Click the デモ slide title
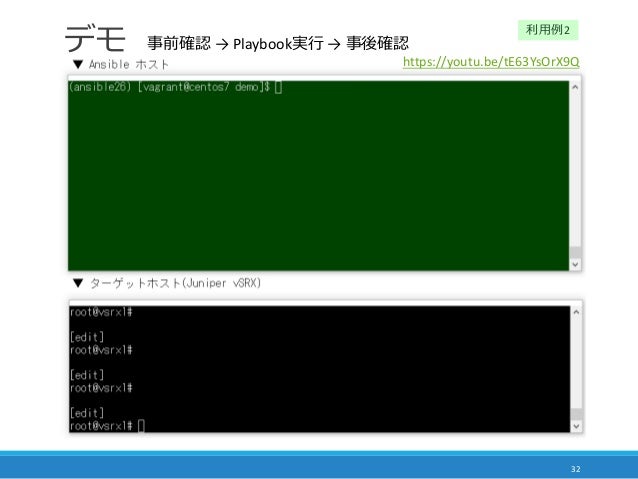The height and width of the screenshot is (479, 638). click(x=95, y=38)
